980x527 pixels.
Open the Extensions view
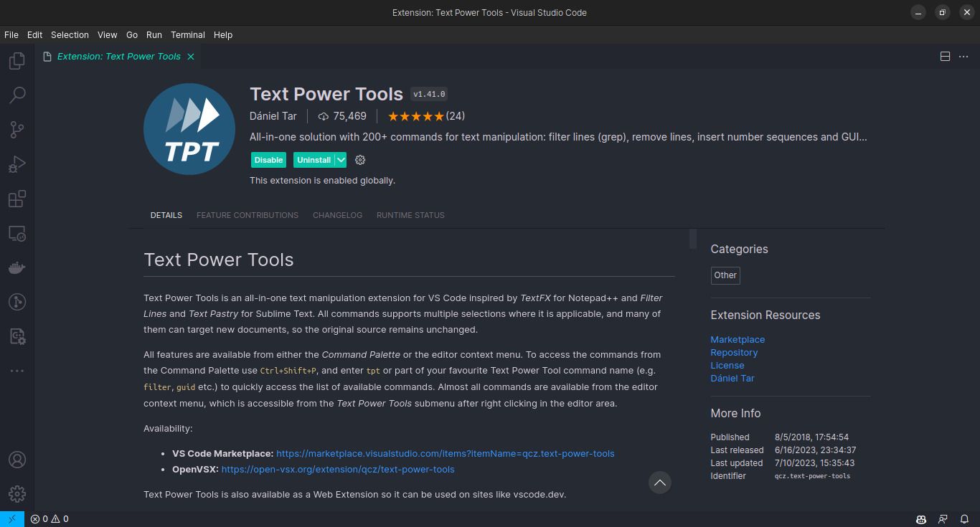(17, 199)
